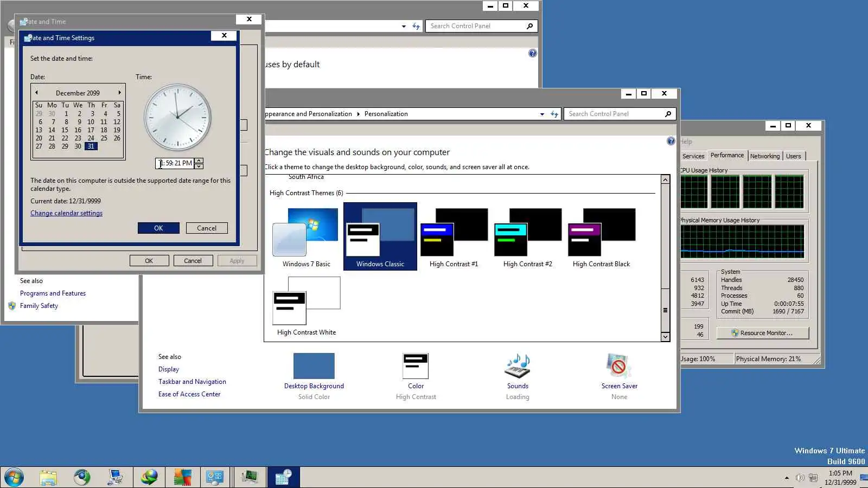The image size is (868, 488).
Task: Click the time input field
Action: [175, 163]
